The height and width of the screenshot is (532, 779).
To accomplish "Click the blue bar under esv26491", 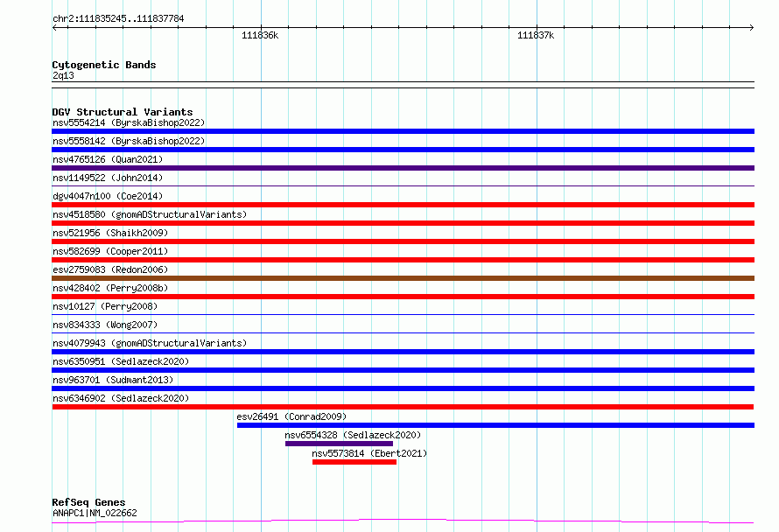I will tap(495, 425).
